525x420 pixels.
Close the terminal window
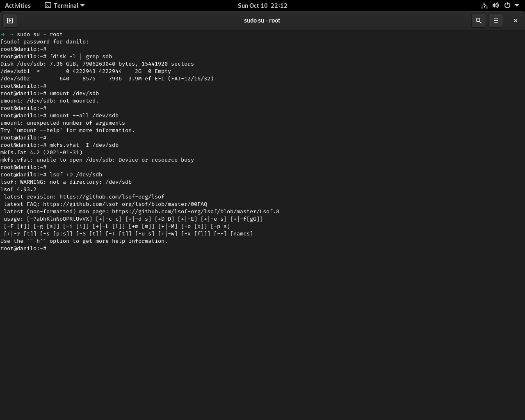[515, 21]
